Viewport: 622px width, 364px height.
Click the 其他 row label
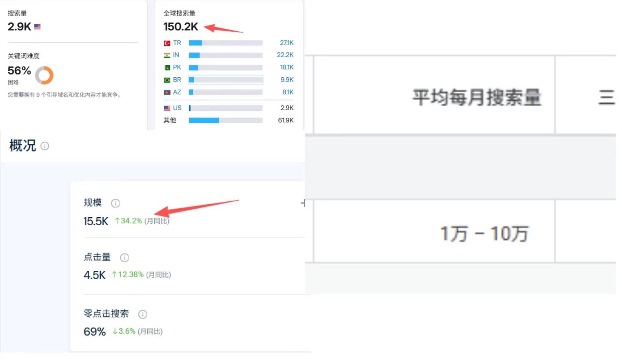[x=170, y=120]
